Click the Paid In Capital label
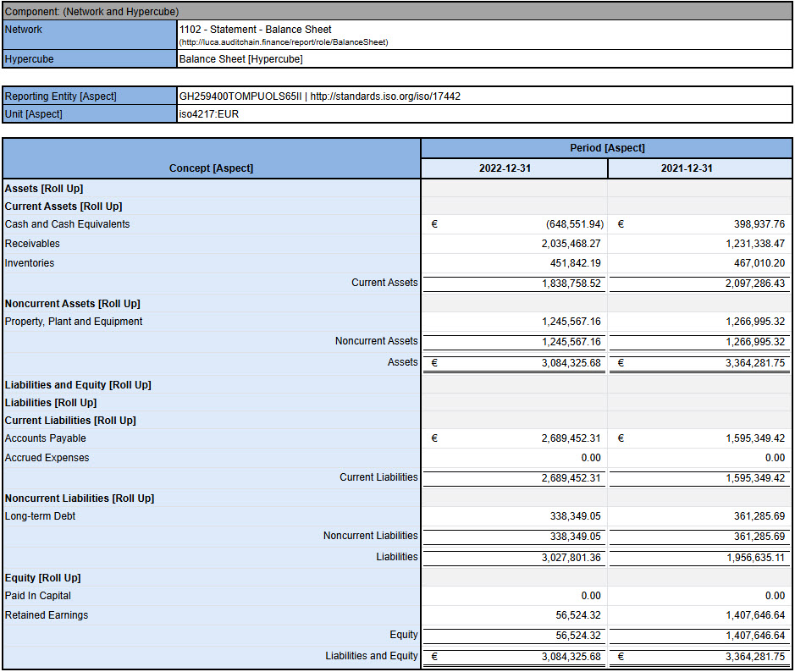795x672 pixels. (x=37, y=596)
